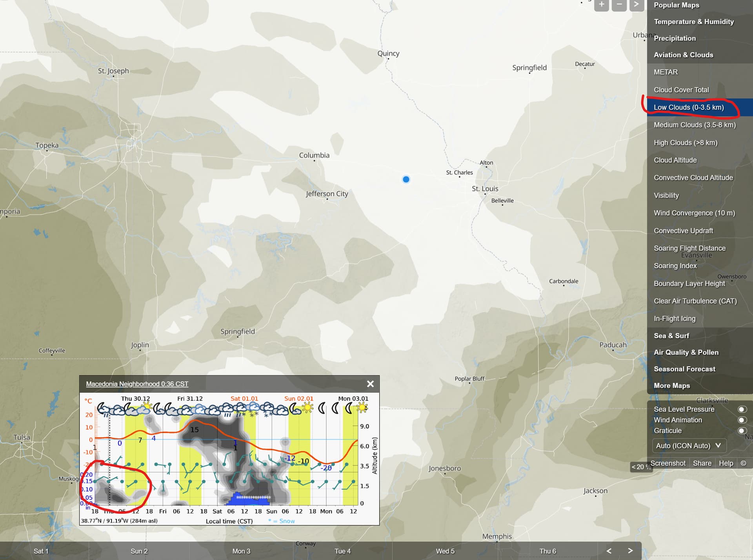753x560 pixels.
Task: Enable Wind Animation switch
Action: [742, 420]
